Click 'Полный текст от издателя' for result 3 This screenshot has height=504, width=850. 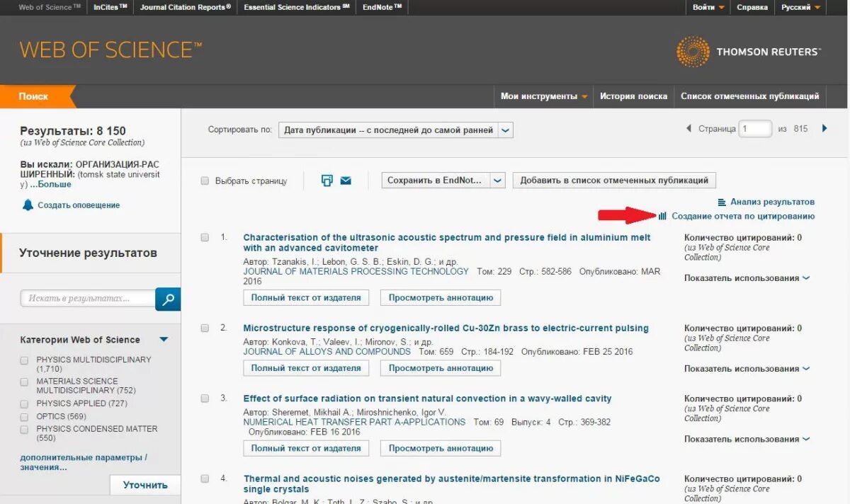pyautogui.click(x=306, y=448)
